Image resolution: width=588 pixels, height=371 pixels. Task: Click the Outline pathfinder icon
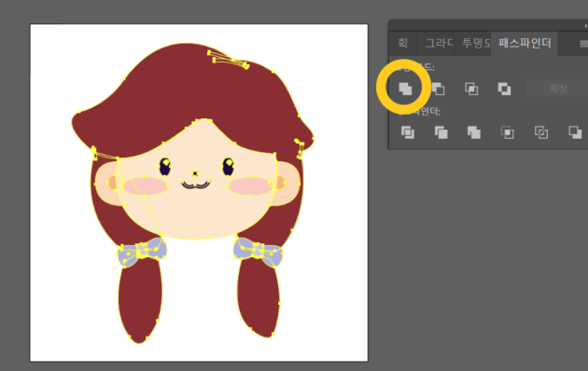click(541, 132)
